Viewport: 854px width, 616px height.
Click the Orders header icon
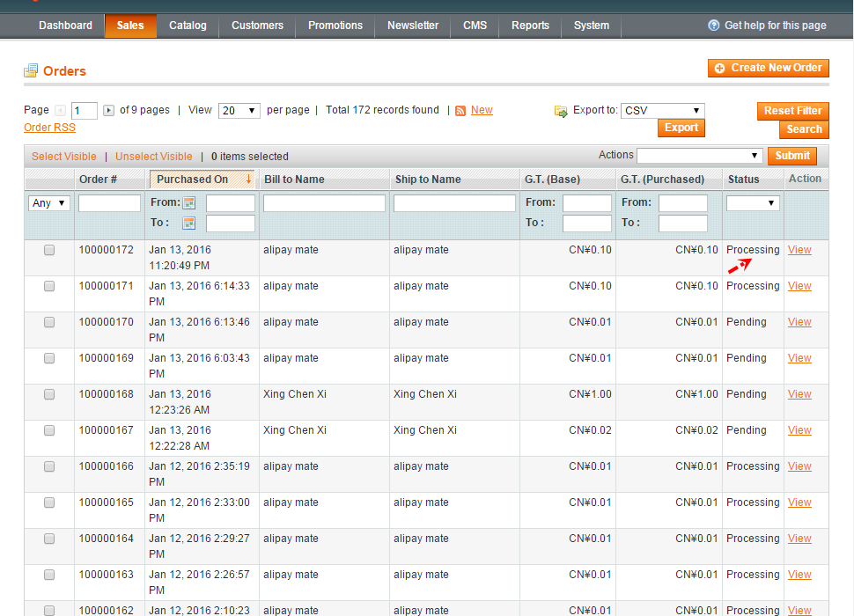point(30,70)
